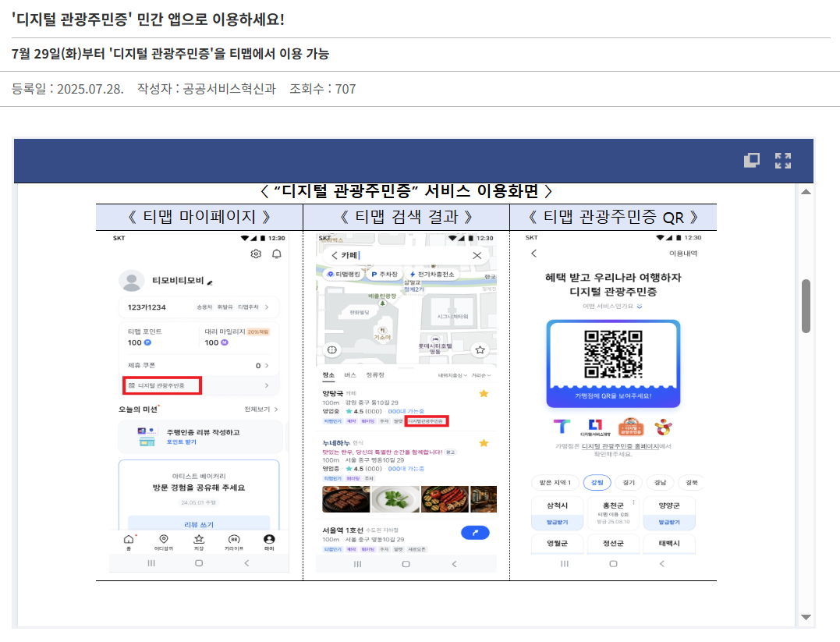Select the 저장 star tab icon

coord(199,542)
